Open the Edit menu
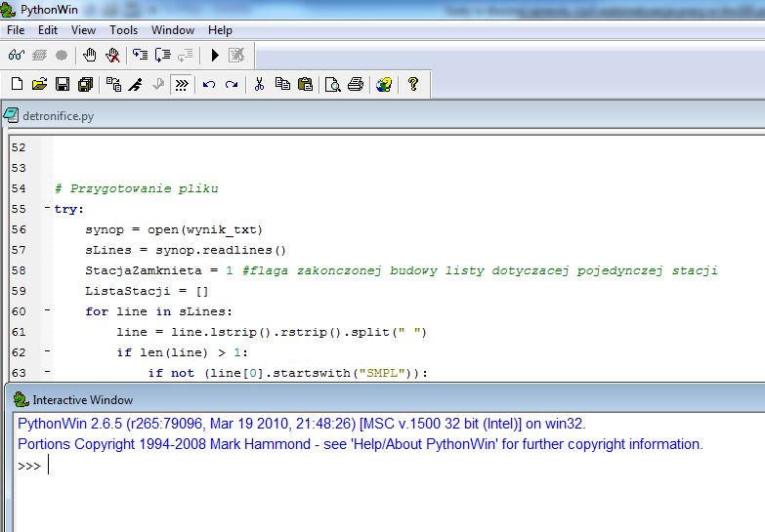 coord(48,30)
